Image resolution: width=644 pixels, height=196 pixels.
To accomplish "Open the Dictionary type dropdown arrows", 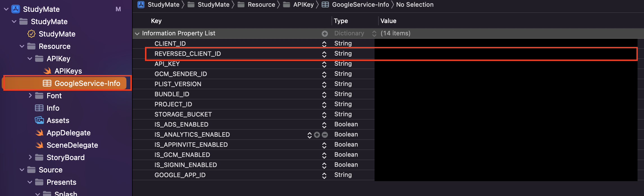I will coord(374,34).
